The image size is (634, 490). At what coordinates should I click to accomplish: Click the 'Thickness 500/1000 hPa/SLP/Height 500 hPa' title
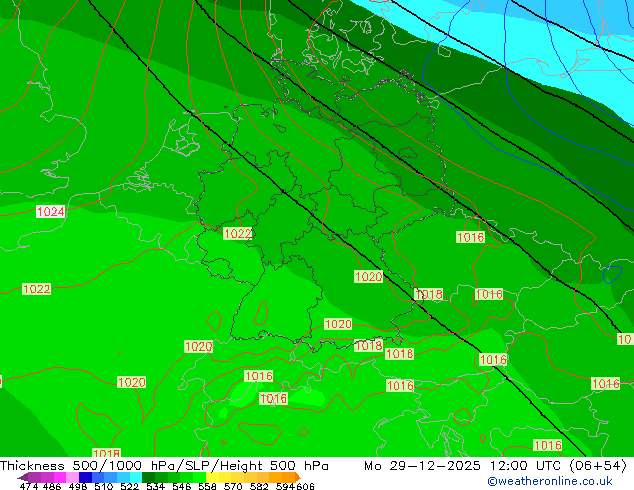coord(164,466)
